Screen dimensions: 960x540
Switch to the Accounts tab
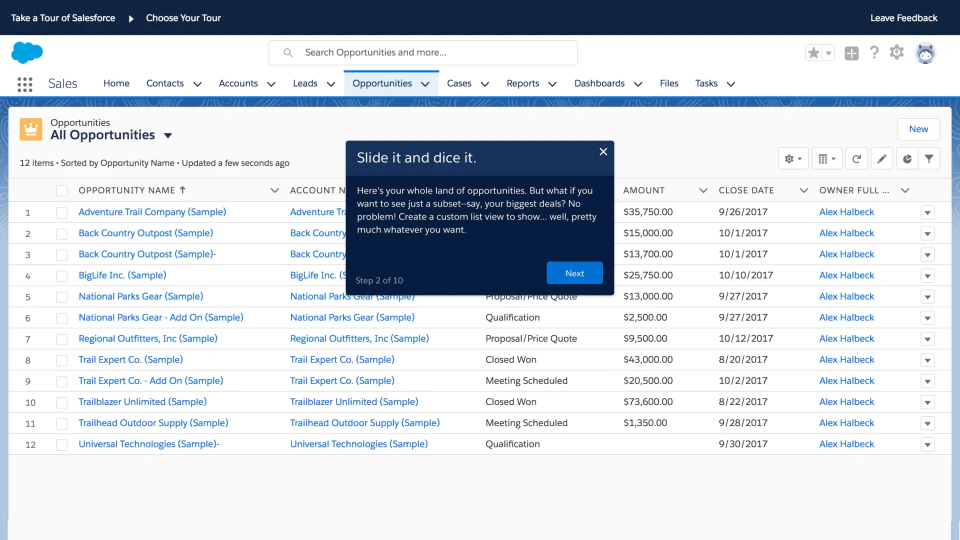(x=238, y=83)
